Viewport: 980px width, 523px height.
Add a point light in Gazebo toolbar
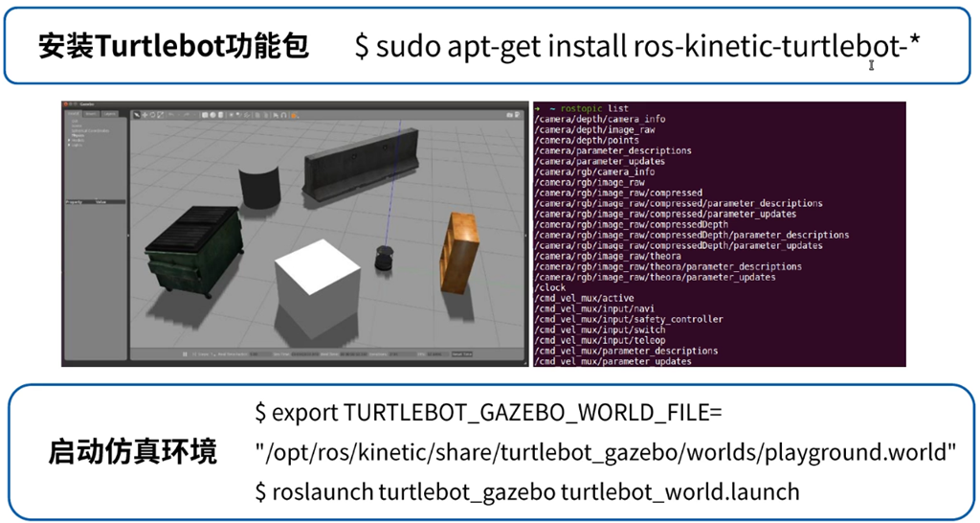click(232, 115)
